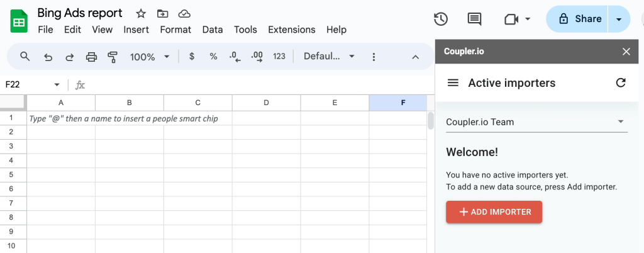Click the move to folder icon
644x253 pixels.
click(x=163, y=14)
